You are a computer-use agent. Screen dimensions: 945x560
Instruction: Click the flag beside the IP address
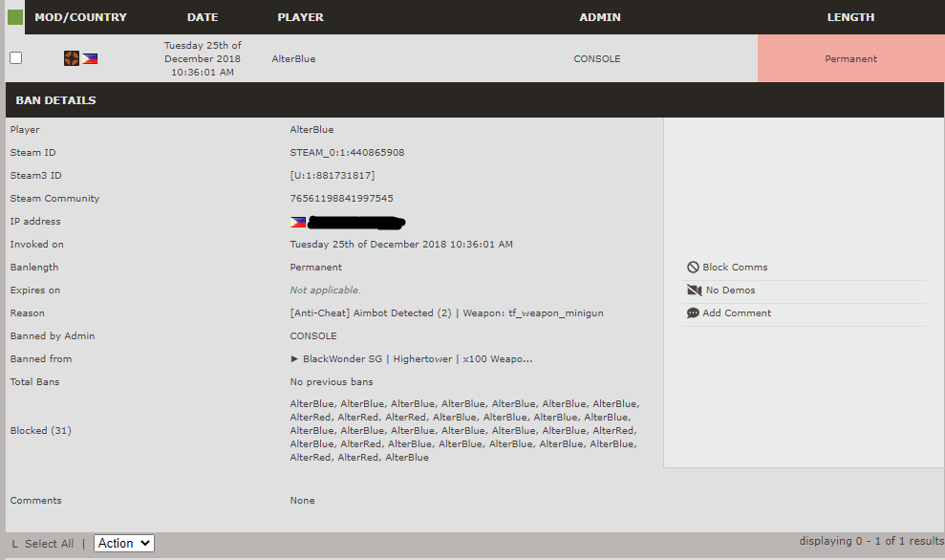pos(298,222)
